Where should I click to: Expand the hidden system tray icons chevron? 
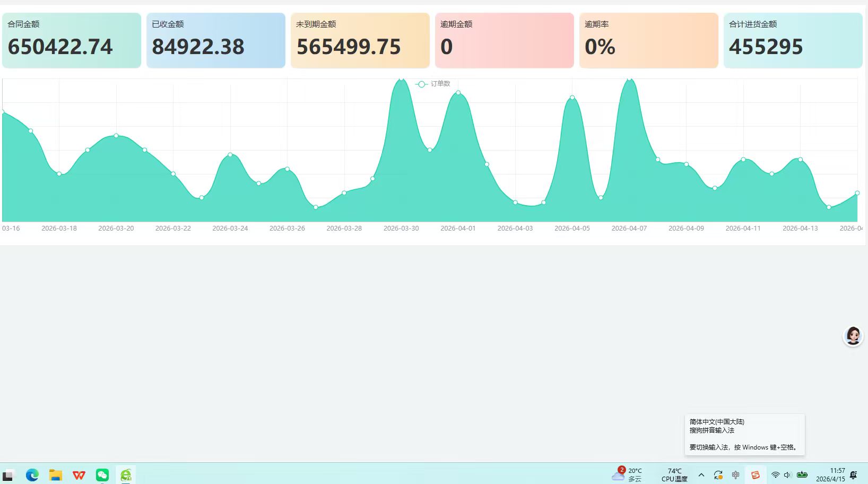(701, 475)
